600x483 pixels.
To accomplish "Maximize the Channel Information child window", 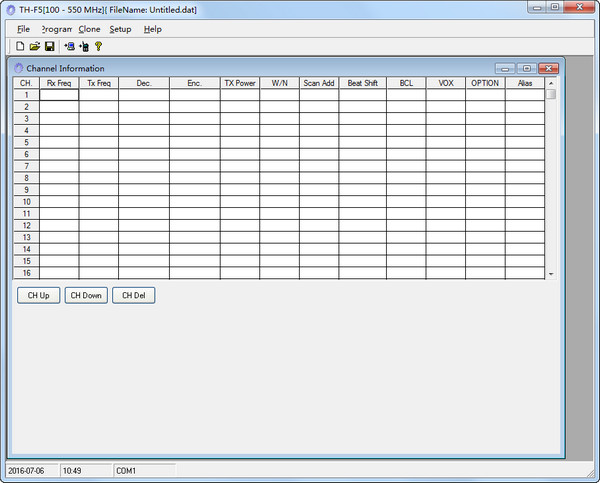I will click(527, 69).
